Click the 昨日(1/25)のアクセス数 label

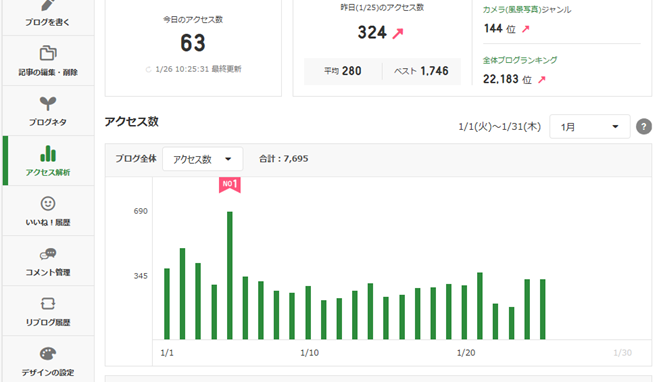click(382, 8)
